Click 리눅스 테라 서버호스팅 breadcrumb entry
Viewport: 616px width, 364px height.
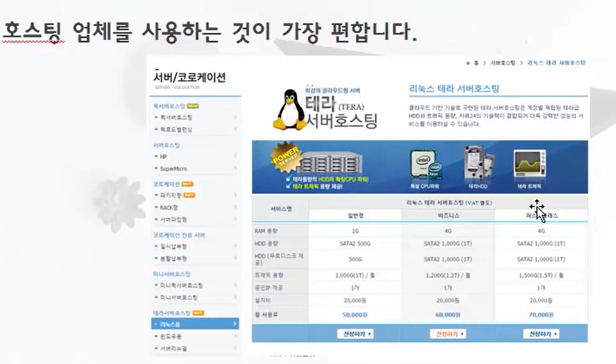556,63
